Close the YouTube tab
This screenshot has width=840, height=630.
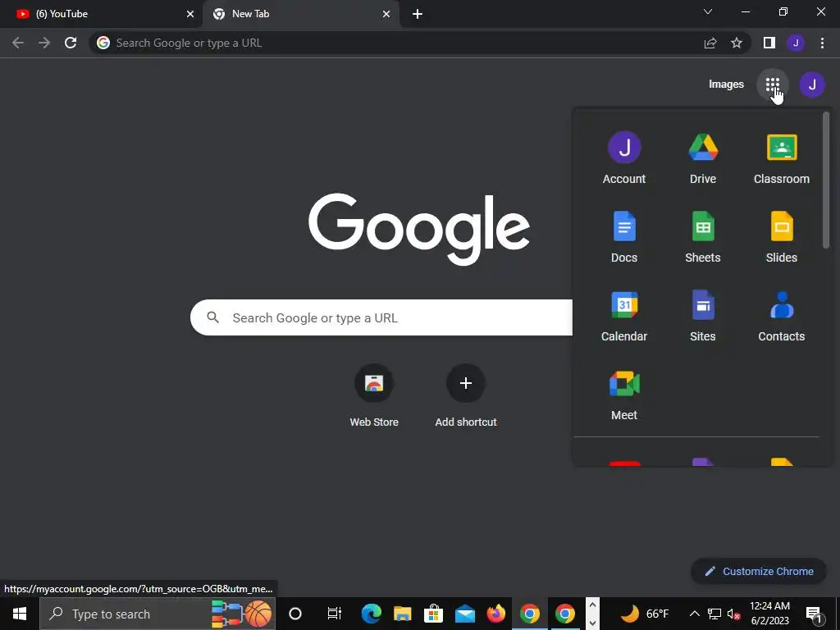(x=190, y=15)
